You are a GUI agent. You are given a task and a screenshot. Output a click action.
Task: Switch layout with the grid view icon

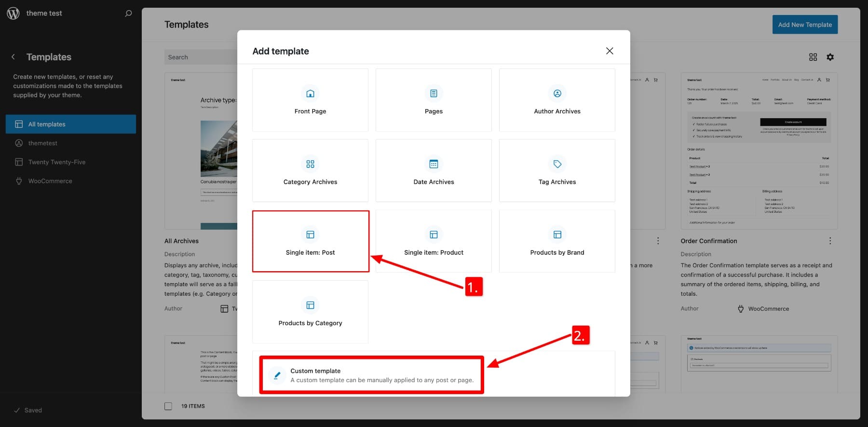[x=813, y=57]
